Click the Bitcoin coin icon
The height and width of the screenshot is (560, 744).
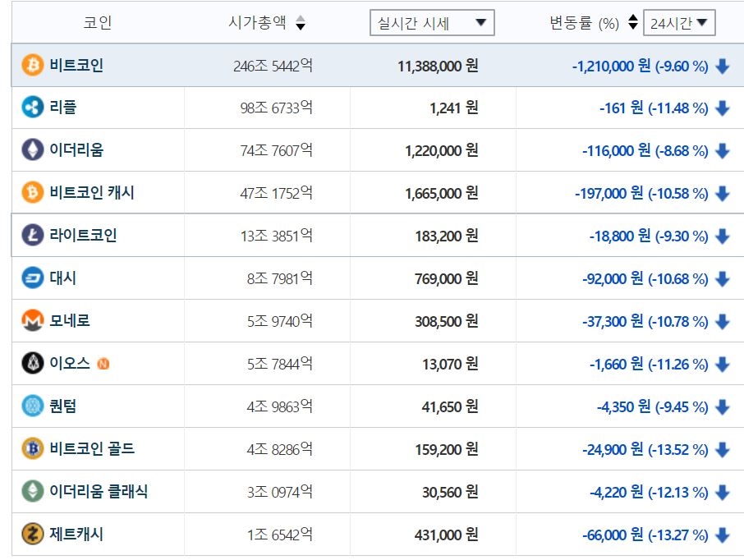33,65
